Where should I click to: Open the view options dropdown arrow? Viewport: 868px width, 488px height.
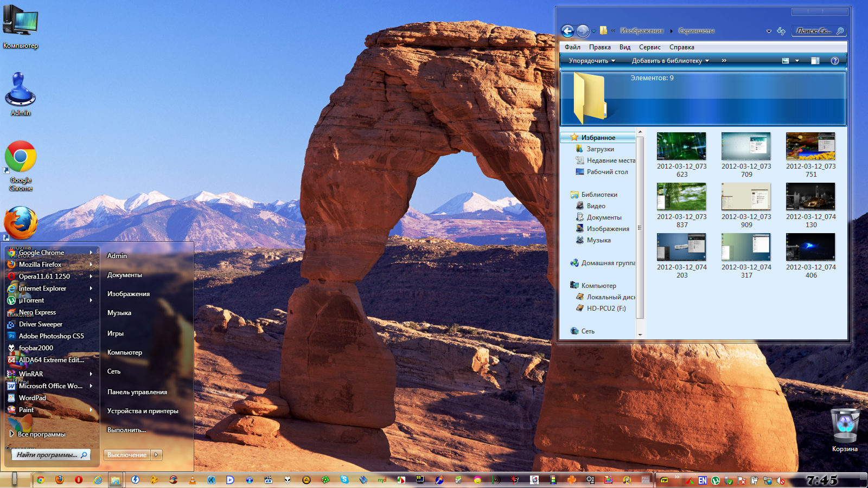797,61
